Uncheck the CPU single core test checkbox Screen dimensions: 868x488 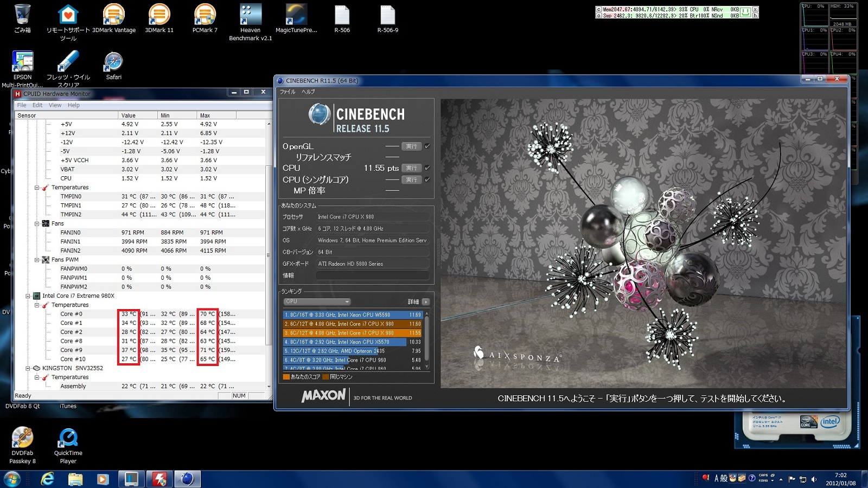point(427,179)
